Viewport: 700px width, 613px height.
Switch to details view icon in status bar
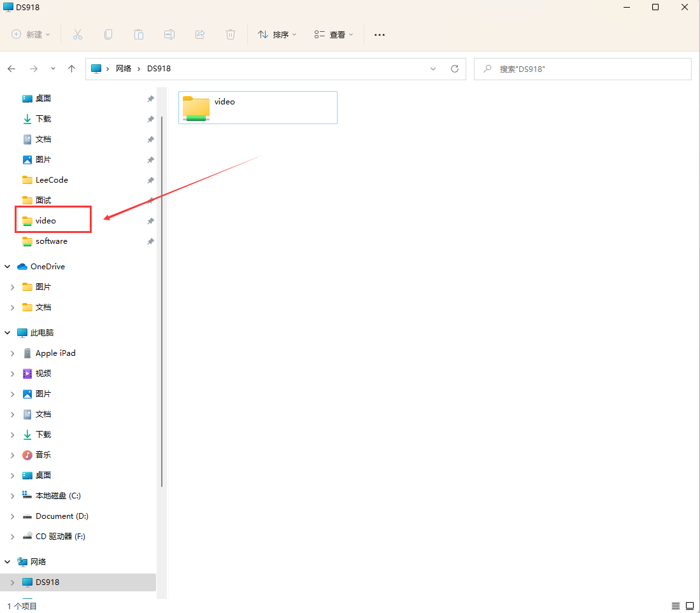pos(676,605)
